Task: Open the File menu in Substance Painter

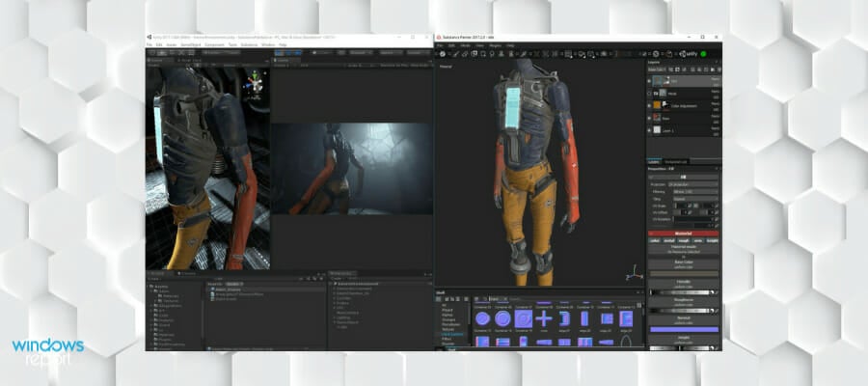Action: click(441, 45)
